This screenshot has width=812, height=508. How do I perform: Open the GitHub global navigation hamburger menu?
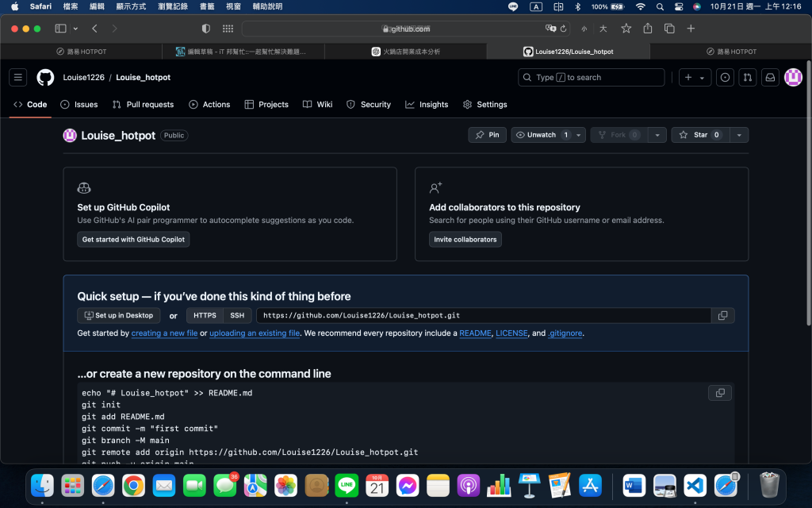click(x=18, y=77)
